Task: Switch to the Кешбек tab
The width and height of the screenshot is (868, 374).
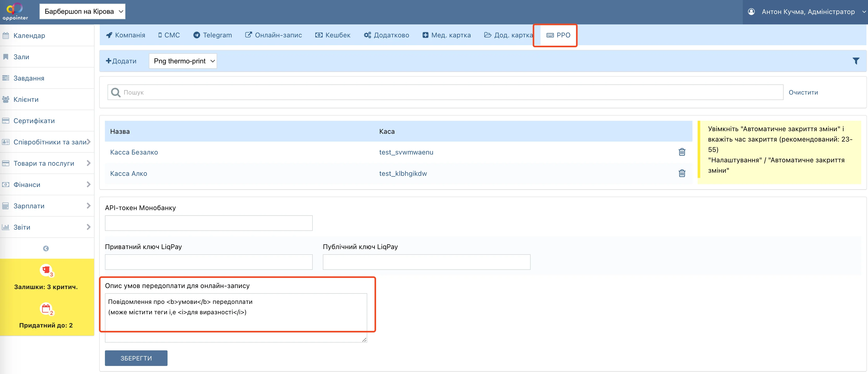Action: pos(332,35)
